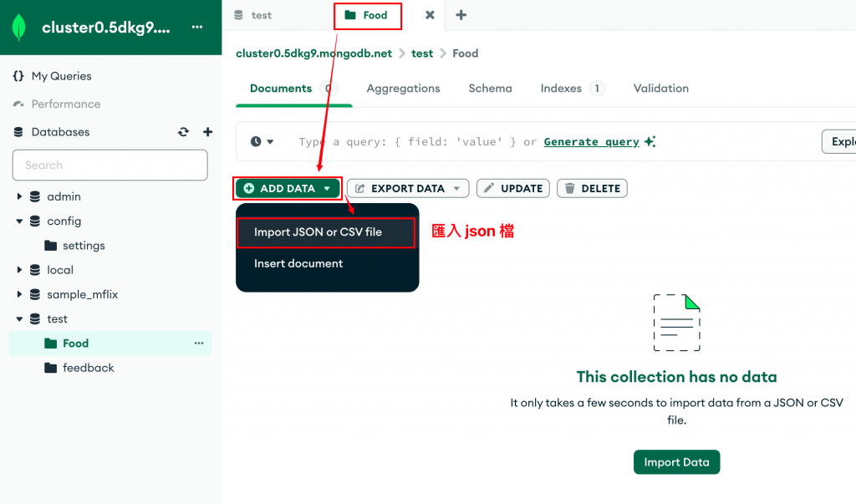Open the Indexes tab

[x=572, y=89]
